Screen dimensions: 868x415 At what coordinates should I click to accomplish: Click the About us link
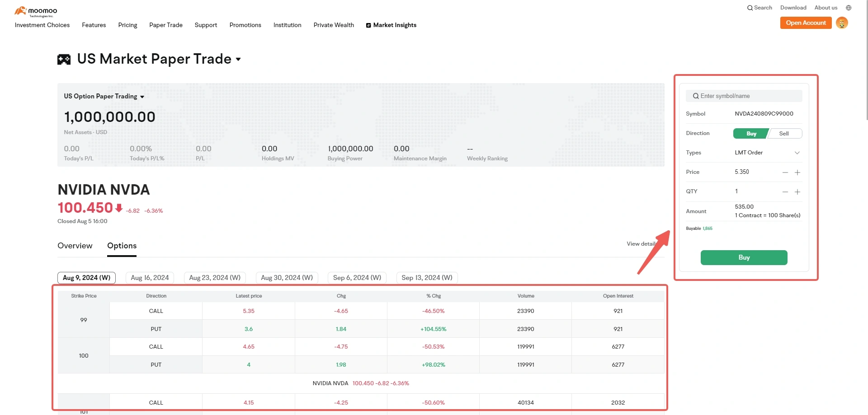826,8
